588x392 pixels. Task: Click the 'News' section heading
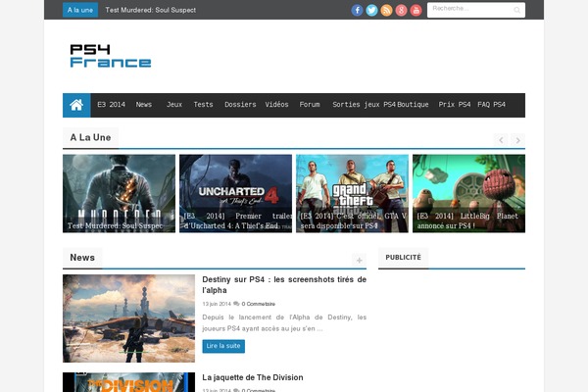coord(82,258)
